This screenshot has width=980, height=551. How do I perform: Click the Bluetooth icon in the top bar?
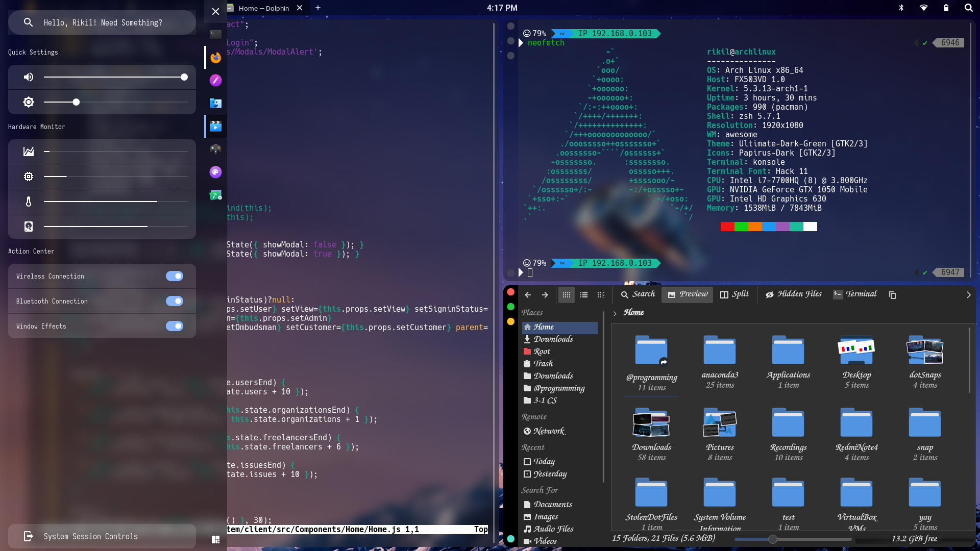pos(901,8)
